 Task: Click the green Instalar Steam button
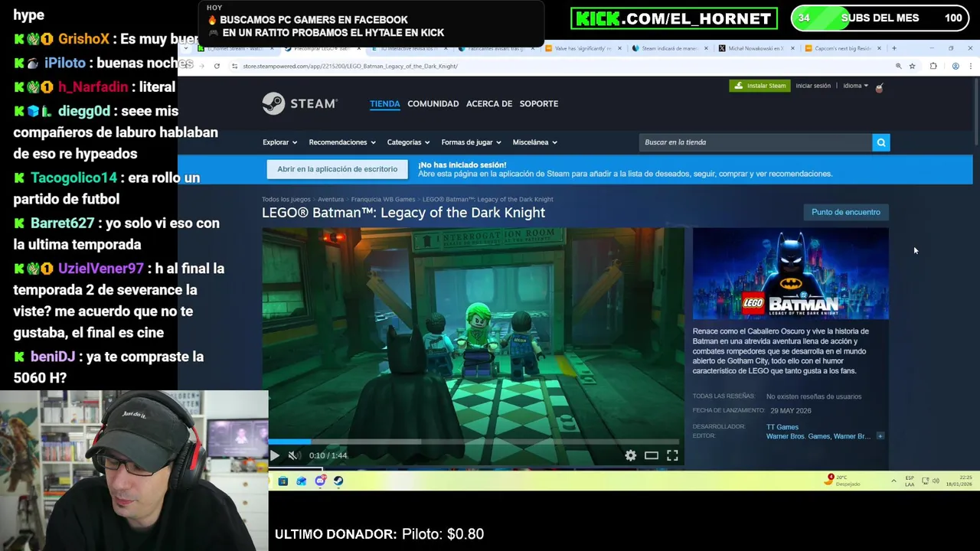pyautogui.click(x=760, y=86)
